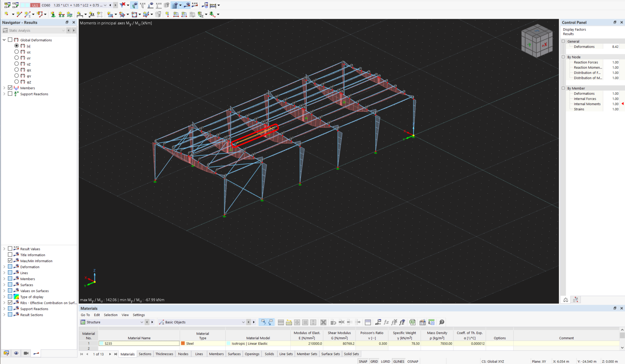Click the next load combination arrow beside CO60
625x364 pixels.
[x=115, y=5]
